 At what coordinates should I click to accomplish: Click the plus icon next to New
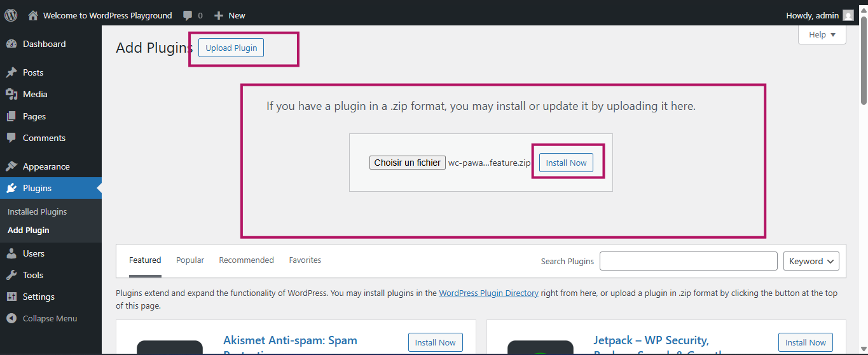(x=219, y=15)
